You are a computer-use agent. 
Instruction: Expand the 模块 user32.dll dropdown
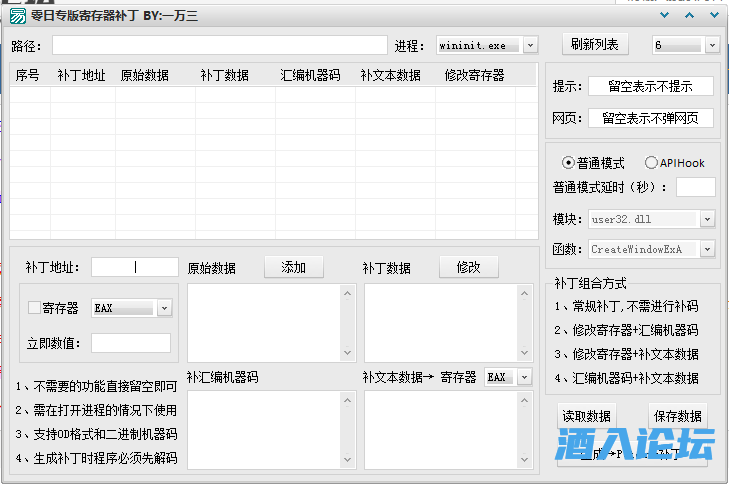(707, 219)
